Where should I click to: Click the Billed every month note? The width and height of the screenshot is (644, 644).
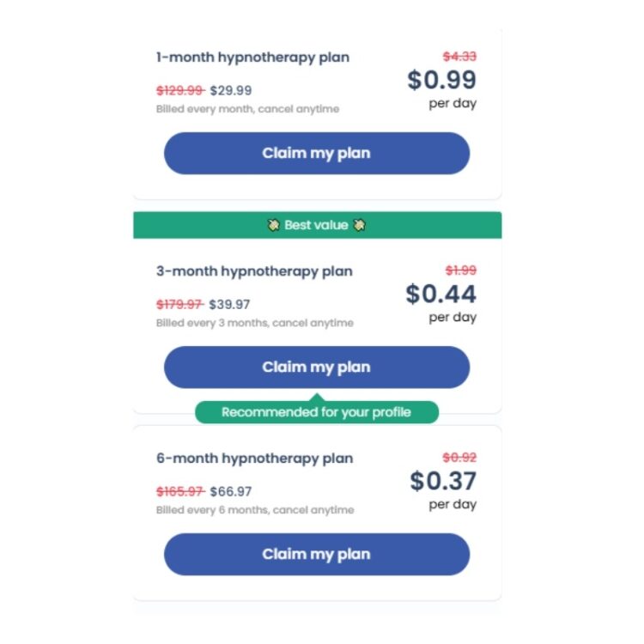point(247,109)
